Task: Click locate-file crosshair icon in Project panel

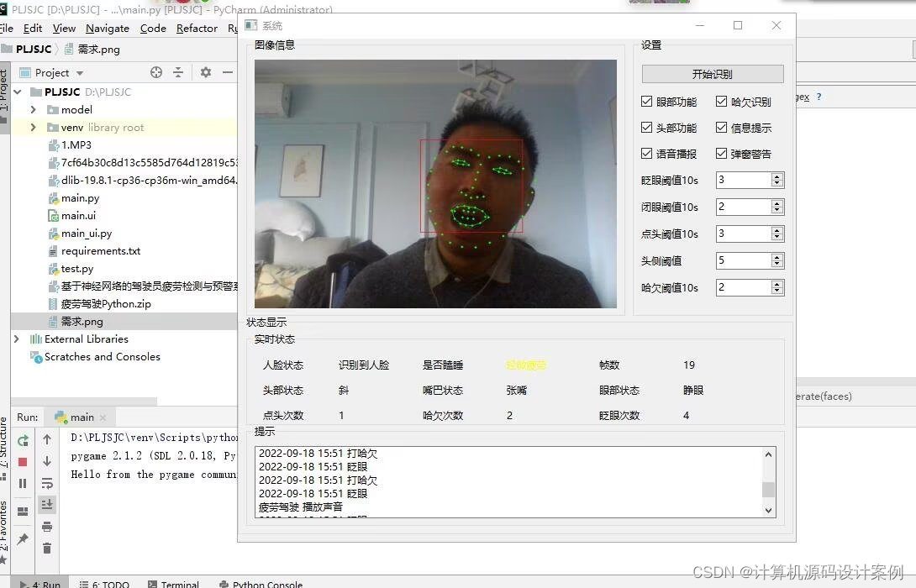Action: tap(156, 72)
